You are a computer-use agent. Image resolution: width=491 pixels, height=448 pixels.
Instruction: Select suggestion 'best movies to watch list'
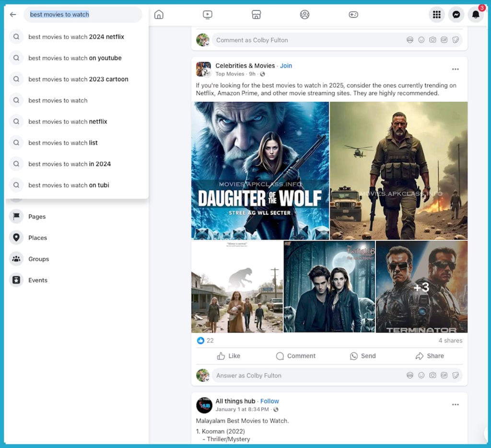click(77, 143)
